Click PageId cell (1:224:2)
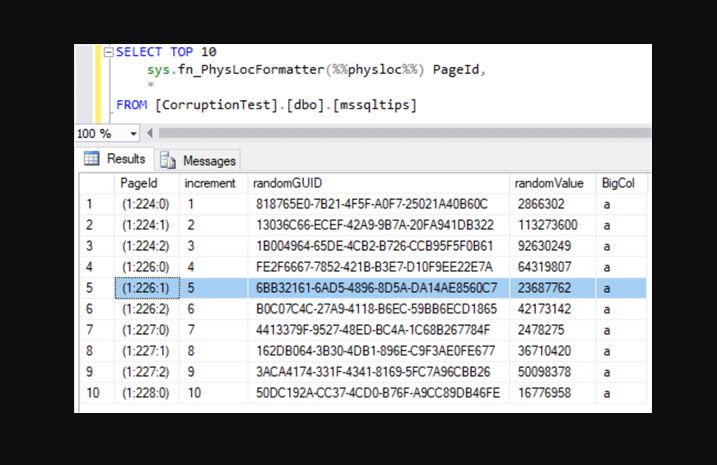 146,246
